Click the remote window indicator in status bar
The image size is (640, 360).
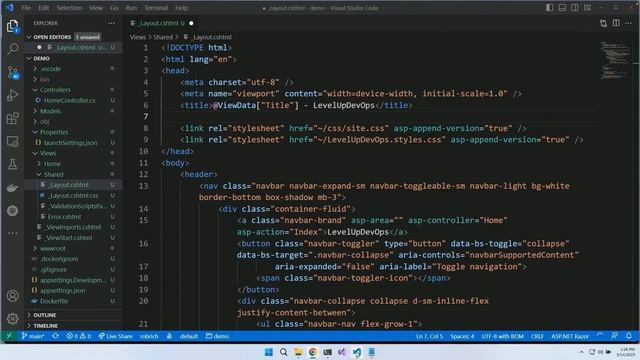tap(9, 336)
